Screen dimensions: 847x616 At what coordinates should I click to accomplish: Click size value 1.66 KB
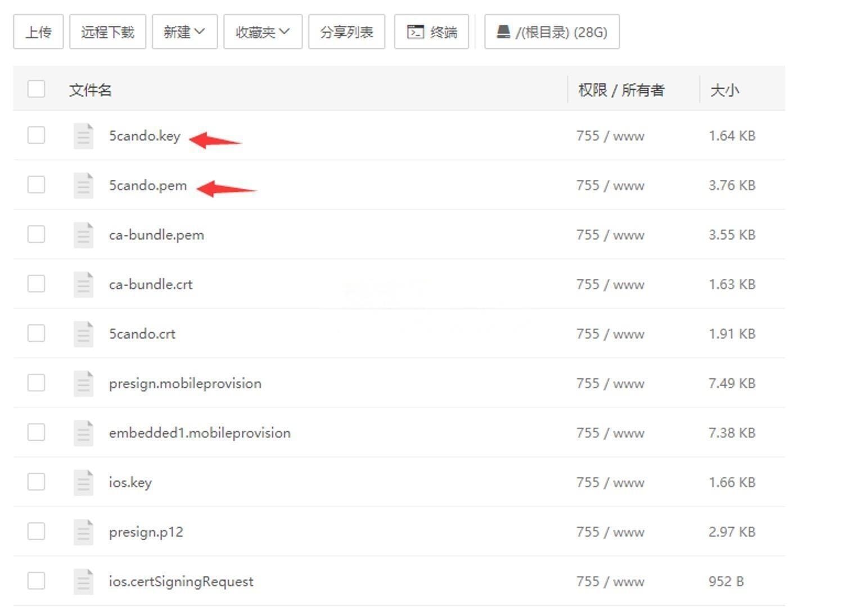(x=732, y=482)
